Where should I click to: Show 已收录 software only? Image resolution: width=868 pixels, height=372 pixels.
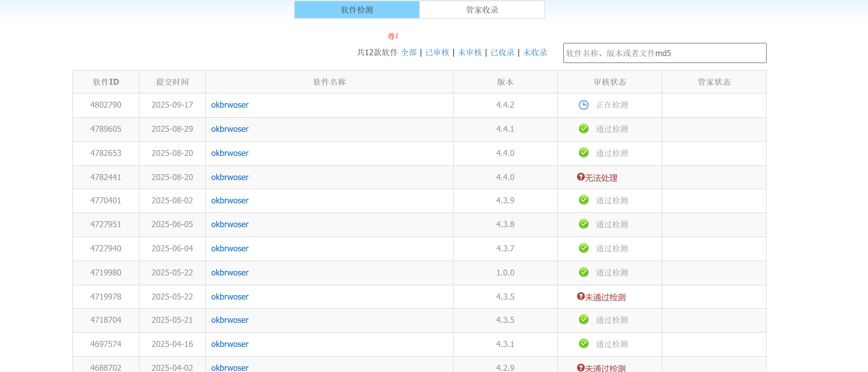coord(502,52)
